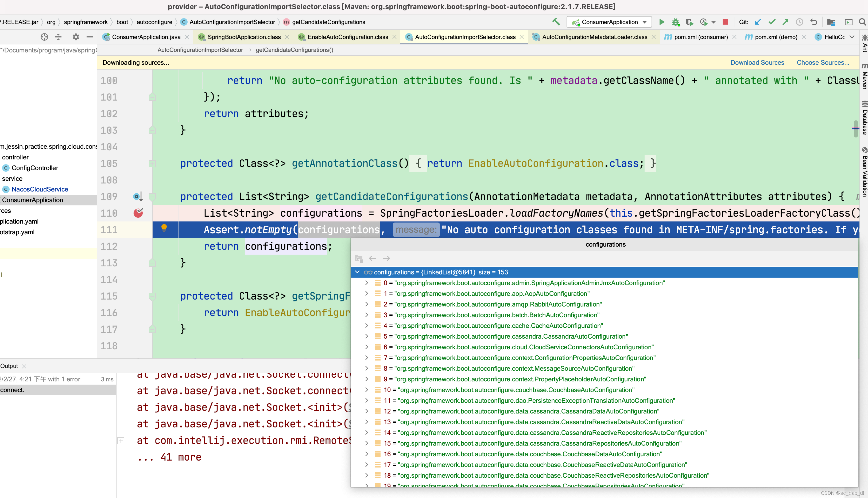
Task: Open Database tool window stripe
Action: coord(864,118)
